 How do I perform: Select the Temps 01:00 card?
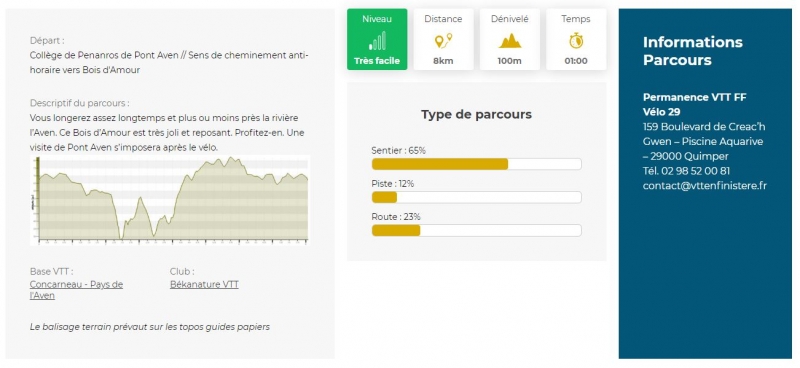pyautogui.click(x=576, y=39)
